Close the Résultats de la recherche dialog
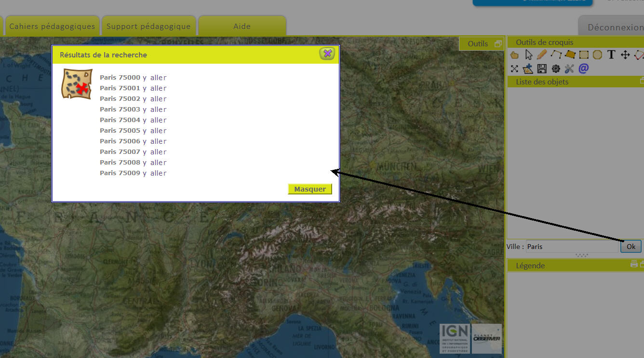The image size is (644, 358). click(327, 54)
